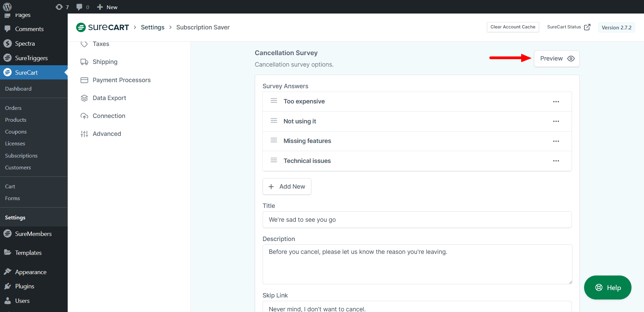This screenshot has width=644, height=312.
Task: Click drag handle beside Missing features
Action: (x=274, y=140)
